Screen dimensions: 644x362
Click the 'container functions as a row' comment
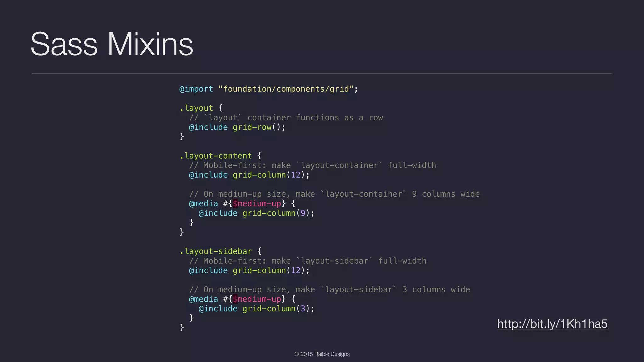tap(286, 118)
